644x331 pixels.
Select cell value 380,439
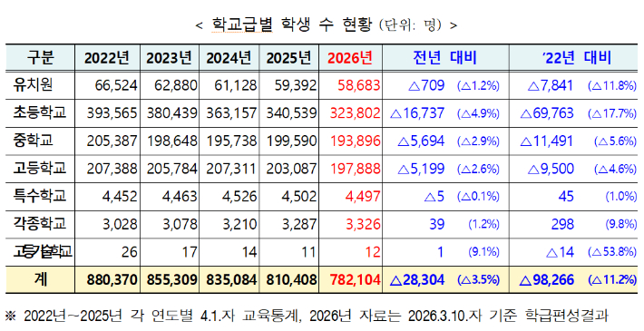pyautogui.click(x=172, y=113)
